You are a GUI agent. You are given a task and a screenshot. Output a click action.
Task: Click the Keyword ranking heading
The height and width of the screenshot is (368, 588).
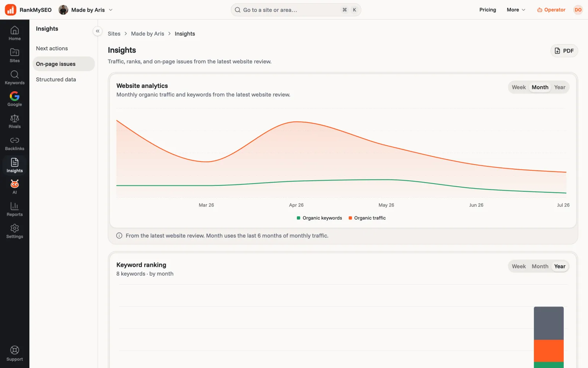click(141, 265)
